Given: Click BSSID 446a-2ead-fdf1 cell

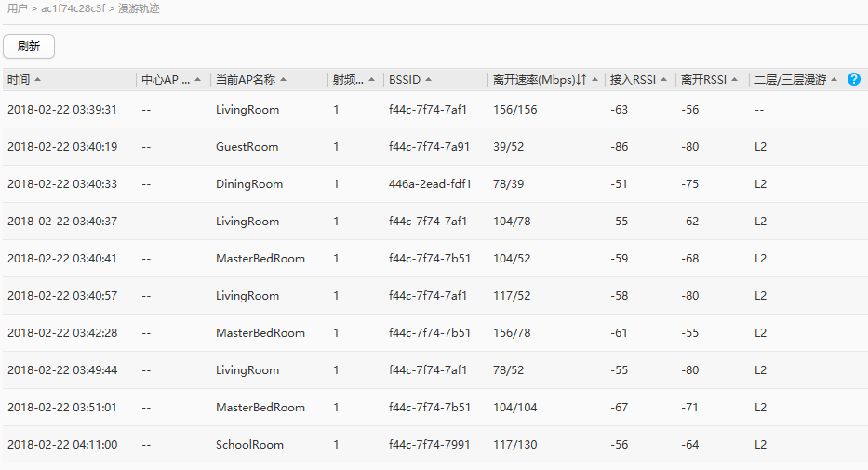Looking at the screenshot, I should [430, 184].
